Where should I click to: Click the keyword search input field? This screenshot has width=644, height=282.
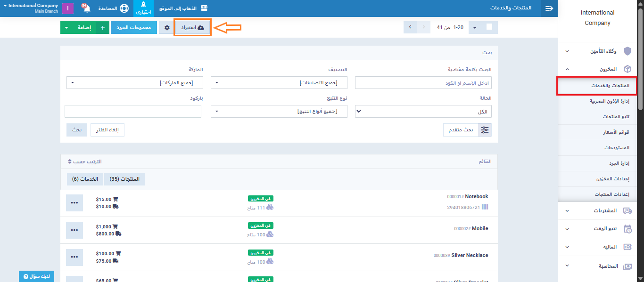pos(423,83)
